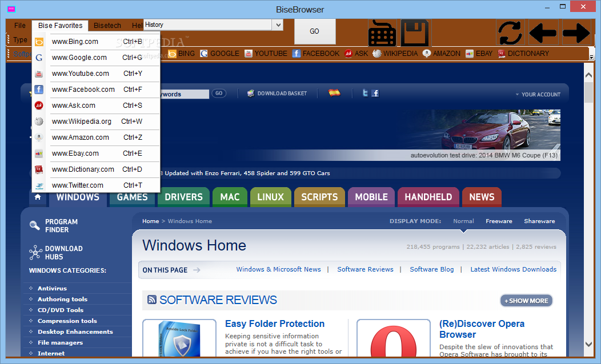Open the Antivirus category

pyautogui.click(x=52, y=288)
